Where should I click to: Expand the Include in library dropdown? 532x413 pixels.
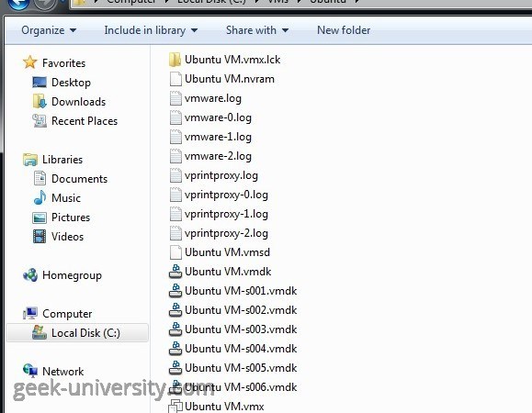[x=151, y=30]
